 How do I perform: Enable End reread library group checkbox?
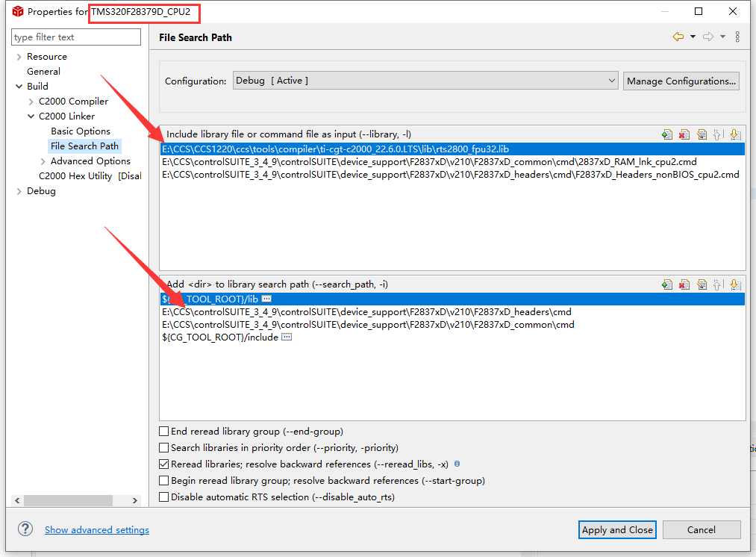point(164,431)
